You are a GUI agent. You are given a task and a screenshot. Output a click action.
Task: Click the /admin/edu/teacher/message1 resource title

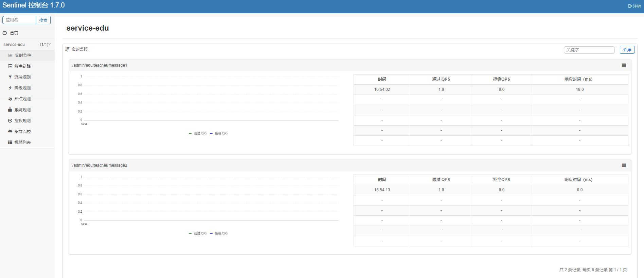tap(100, 65)
